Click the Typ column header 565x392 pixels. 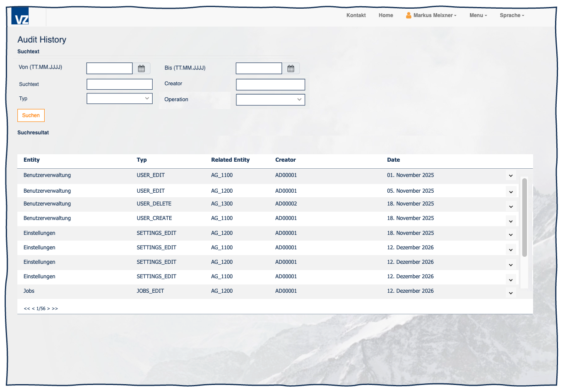tap(142, 160)
